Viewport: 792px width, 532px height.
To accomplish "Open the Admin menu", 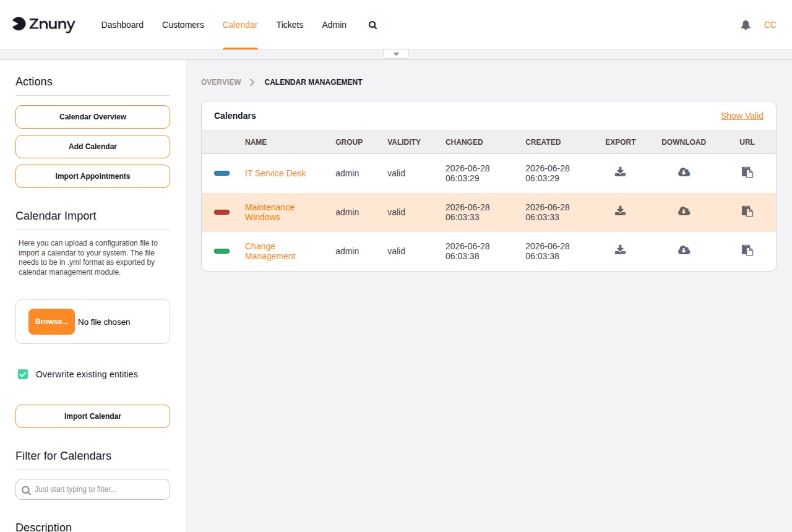I will (x=334, y=25).
